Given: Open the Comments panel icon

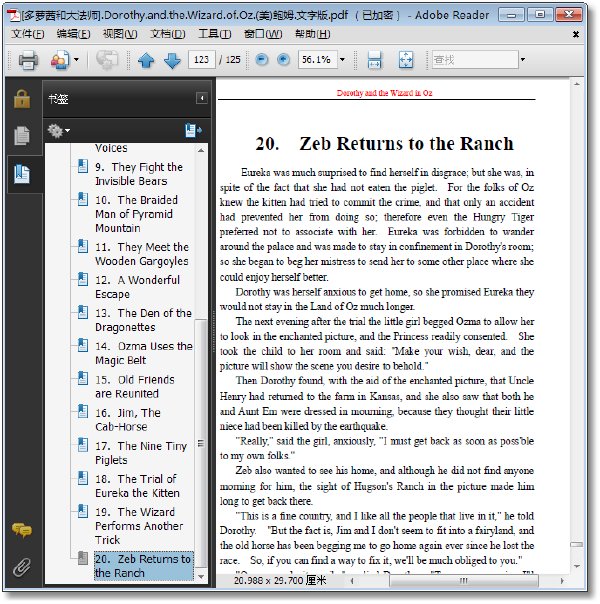Looking at the screenshot, I should (22, 530).
